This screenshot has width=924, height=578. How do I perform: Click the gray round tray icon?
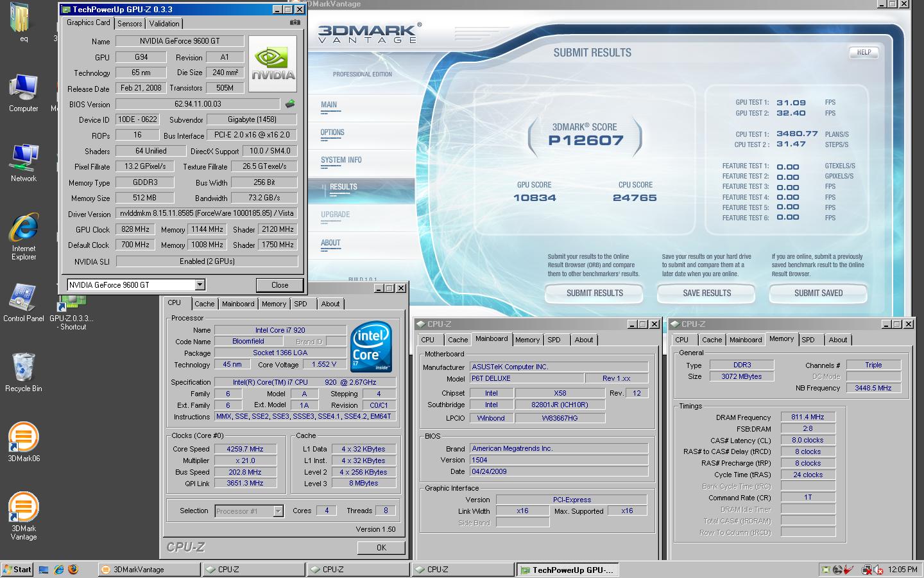coord(837,570)
